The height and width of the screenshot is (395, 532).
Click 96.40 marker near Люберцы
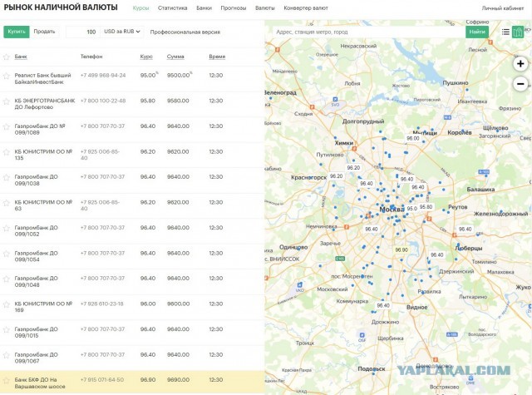(465, 229)
